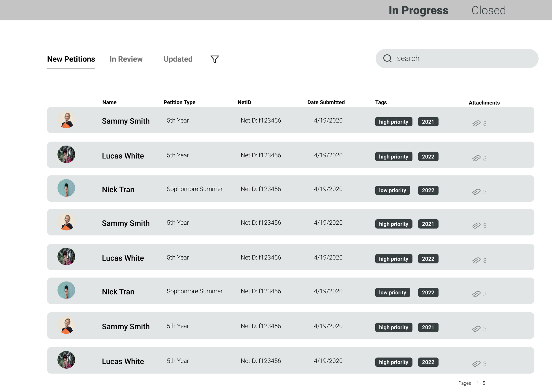Image resolution: width=552 pixels, height=392 pixels.
Task: Click high priority tag in first row
Action: [393, 122]
